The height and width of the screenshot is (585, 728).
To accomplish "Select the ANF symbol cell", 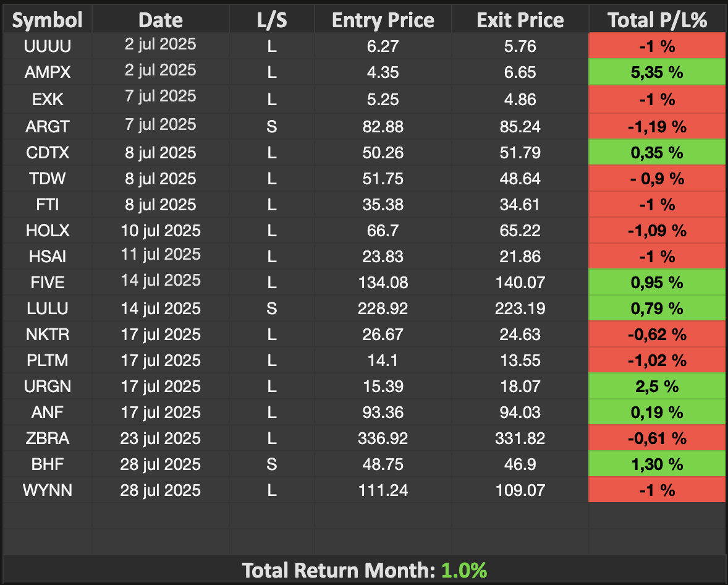I will [48, 412].
